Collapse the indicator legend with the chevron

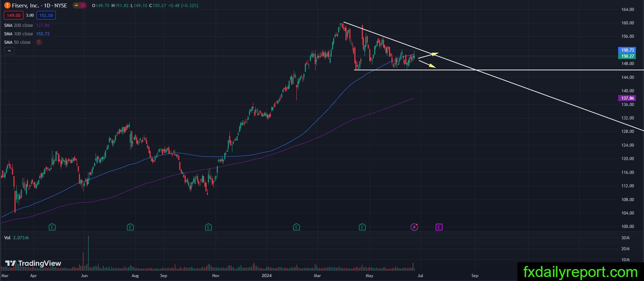[x=9, y=51]
